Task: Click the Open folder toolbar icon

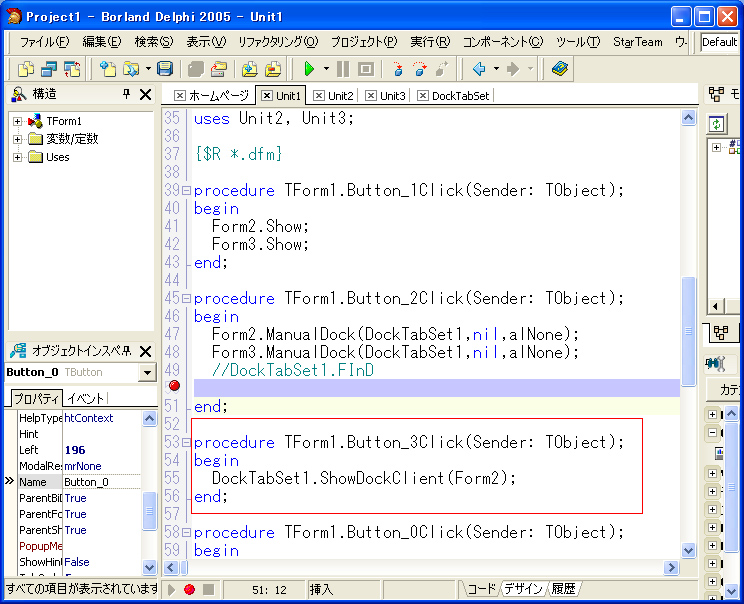Action: [130, 69]
